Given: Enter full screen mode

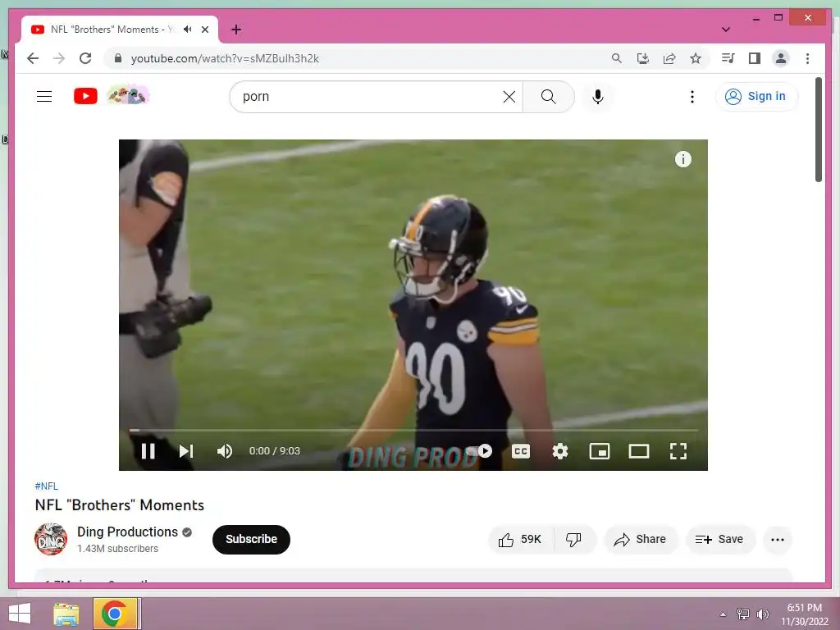Looking at the screenshot, I should click(678, 451).
